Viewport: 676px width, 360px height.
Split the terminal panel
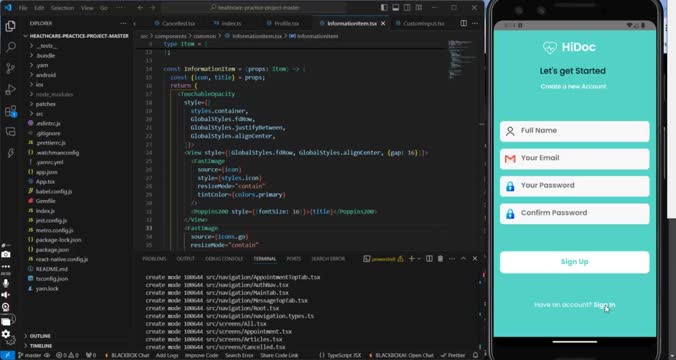(429, 259)
